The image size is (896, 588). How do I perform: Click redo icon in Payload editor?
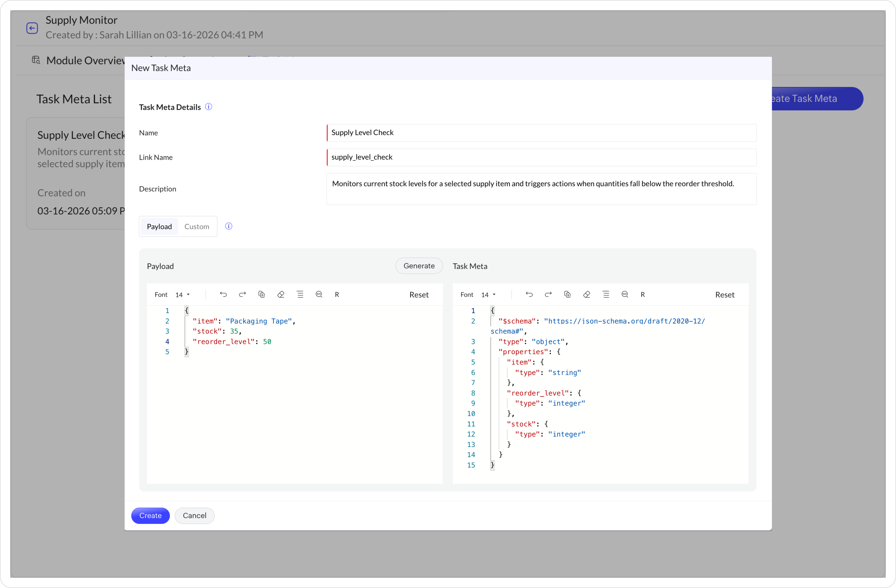(x=242, y=295)
